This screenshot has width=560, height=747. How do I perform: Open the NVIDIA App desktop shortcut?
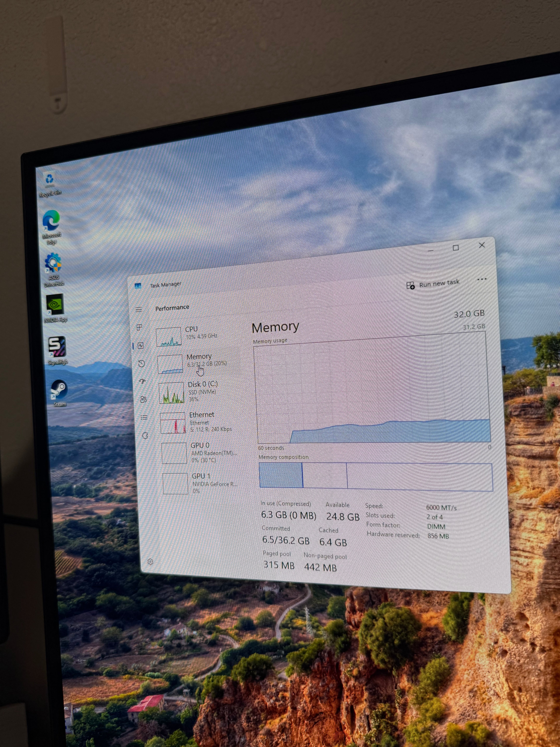tap(55, 308)
